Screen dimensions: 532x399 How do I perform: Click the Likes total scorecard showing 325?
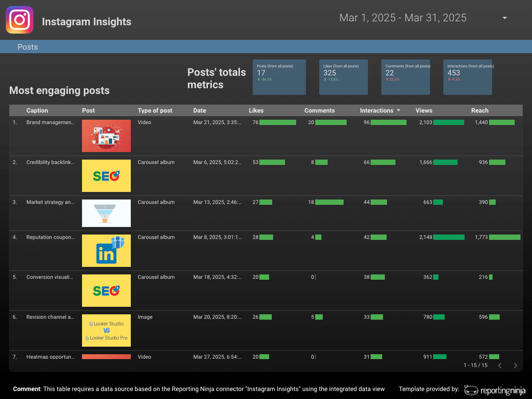(344, 77)
